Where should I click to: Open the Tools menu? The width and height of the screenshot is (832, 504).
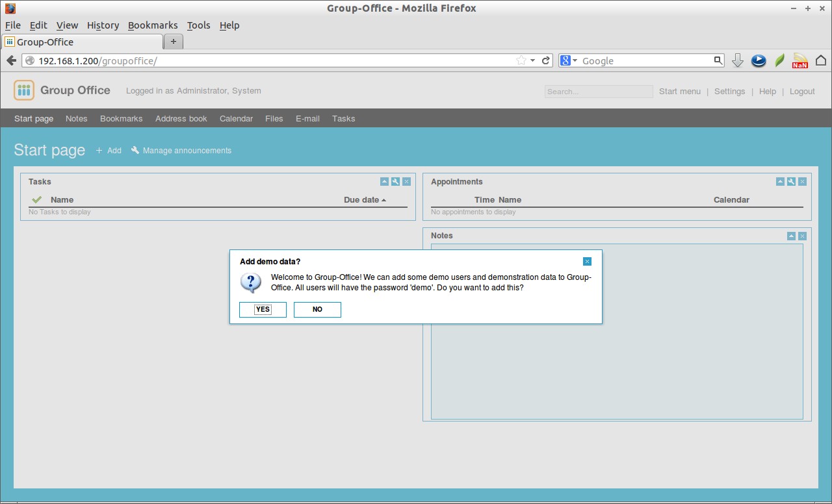[199, 25]
